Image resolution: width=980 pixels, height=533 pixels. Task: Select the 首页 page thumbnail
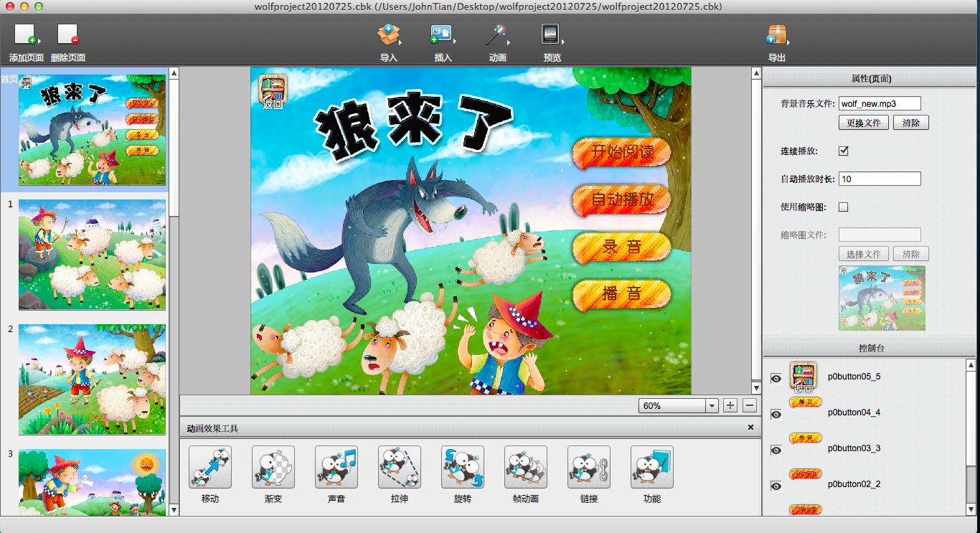click(x=92, y=130)
